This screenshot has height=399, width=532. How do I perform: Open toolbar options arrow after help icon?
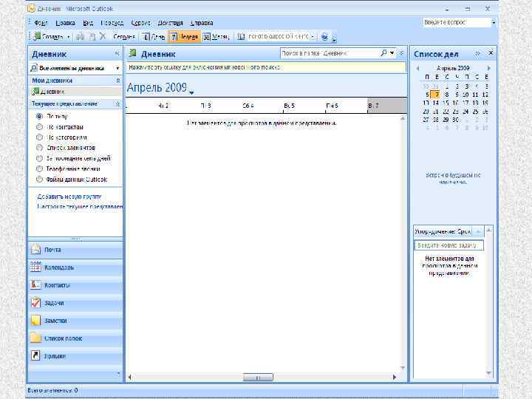(x=334, y=41)
